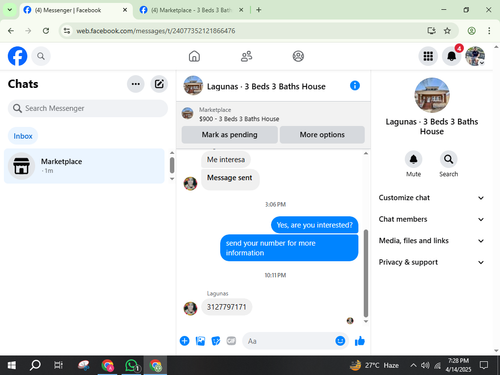Open the Groups icon in top bar
This screenshot has width=500, height=375.
tap(298, 56)
